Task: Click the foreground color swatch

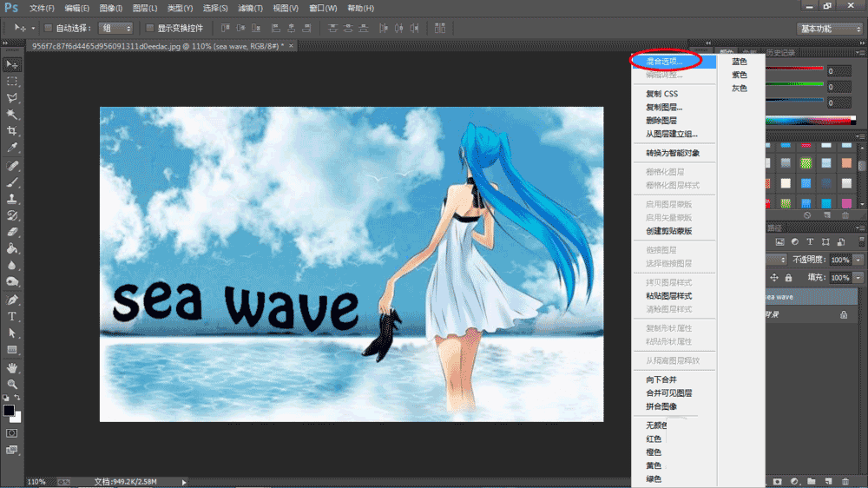Action: point(9,410)
